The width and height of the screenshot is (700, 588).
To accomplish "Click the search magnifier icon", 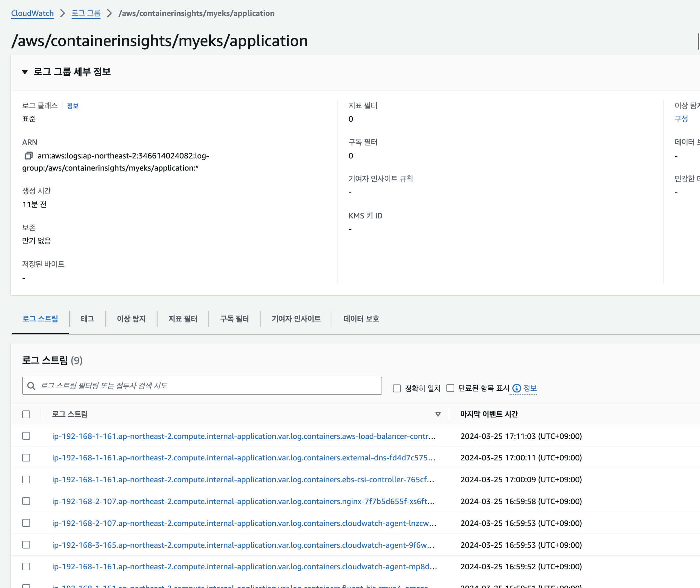I will [x=31, y=386].
